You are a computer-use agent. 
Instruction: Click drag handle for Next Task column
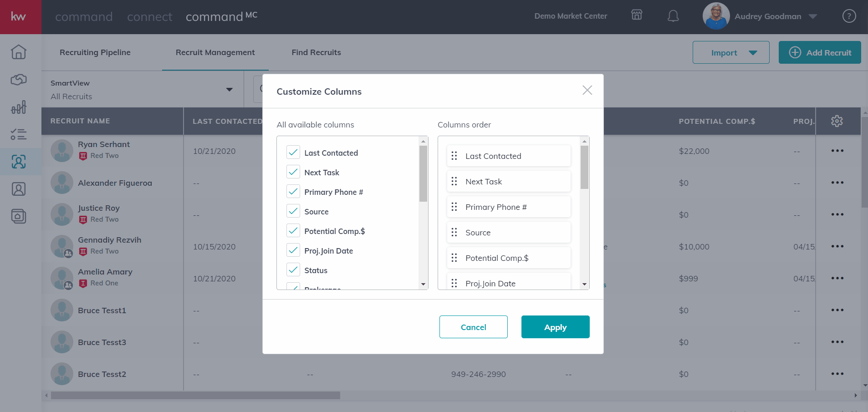(x=454, y=182)
